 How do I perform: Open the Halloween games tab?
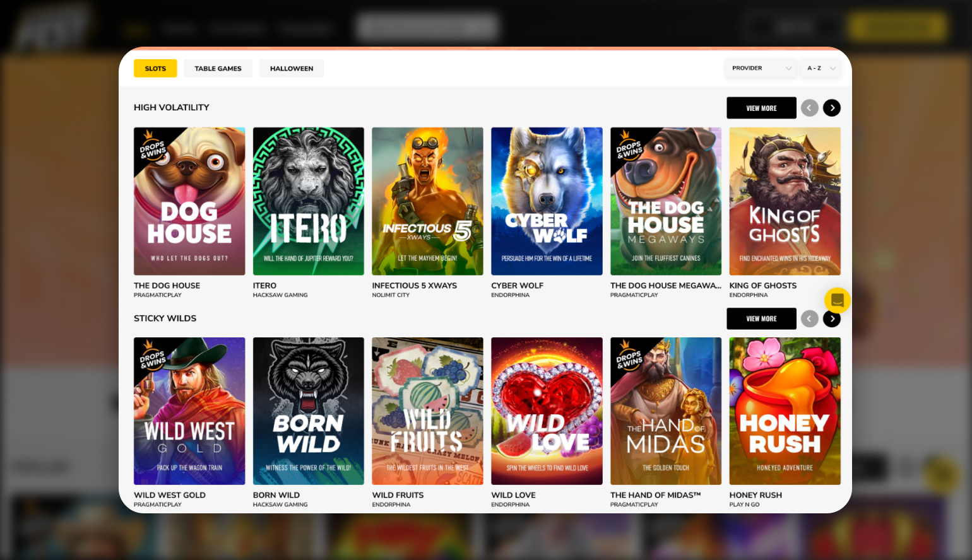point(292,68)
